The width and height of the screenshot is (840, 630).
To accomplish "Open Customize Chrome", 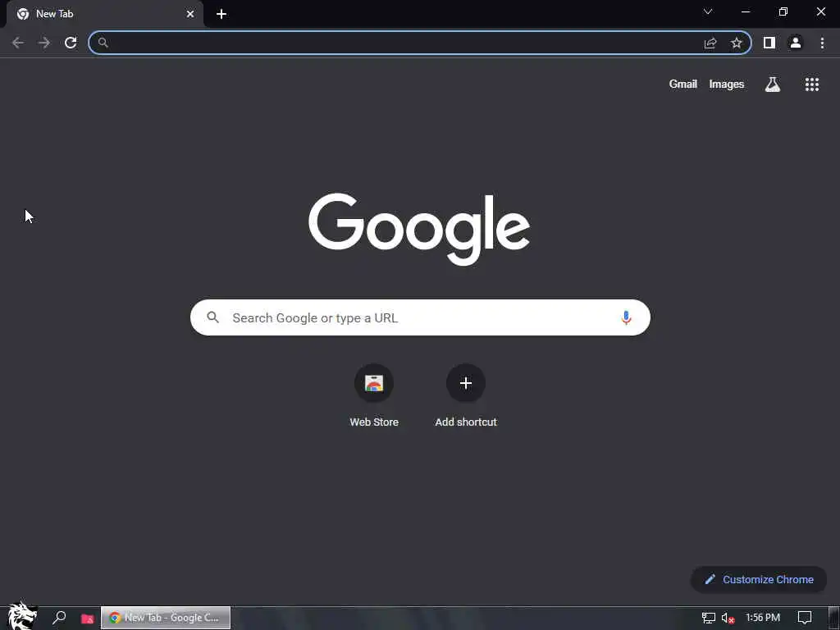I will tap(759, 580).
